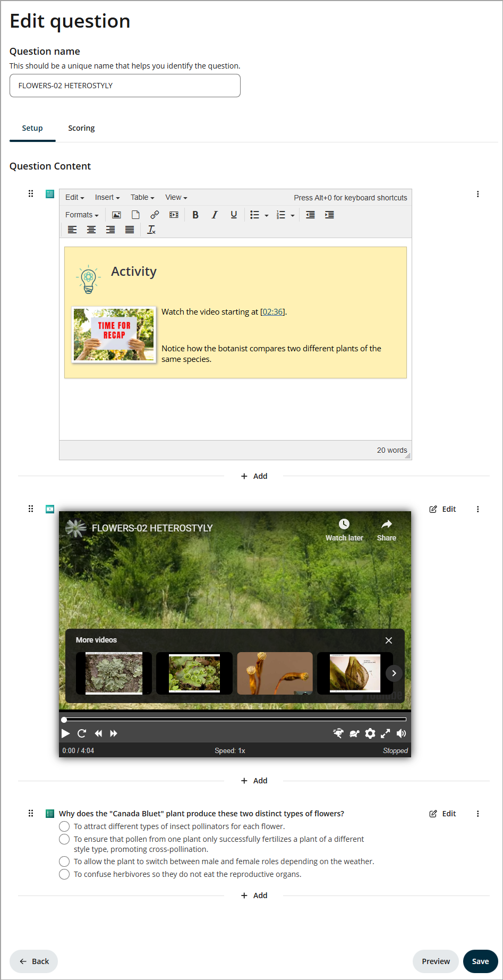This screenshot has width=503, height=980.
Task: Restart the video with the reload icon
Action: point(82,733)
